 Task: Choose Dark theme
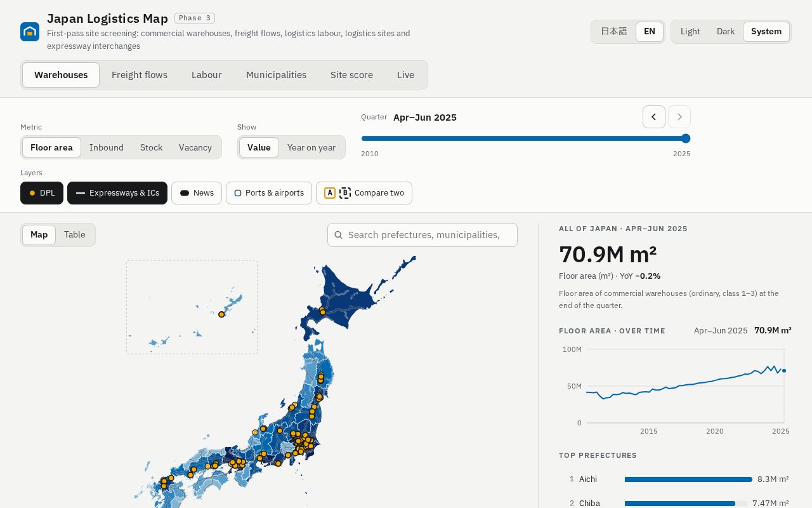pos(726,32)
